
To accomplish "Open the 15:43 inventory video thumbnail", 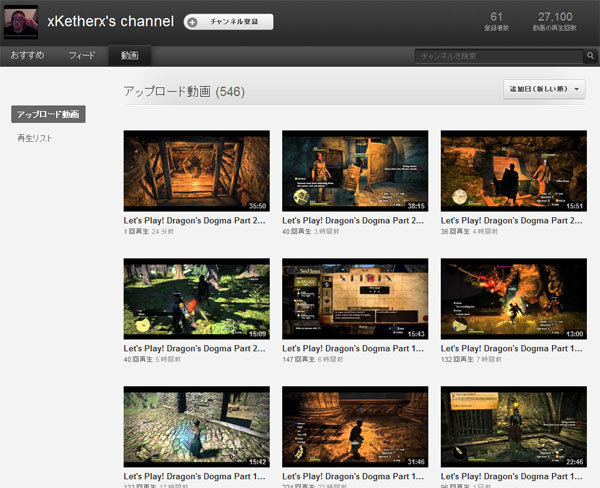I will pos(355,299).
